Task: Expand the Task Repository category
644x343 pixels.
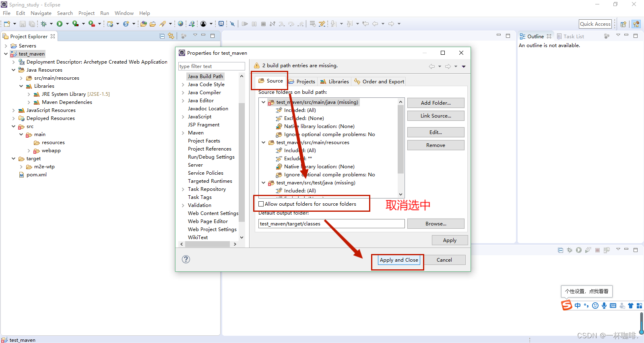Action: pyautogui.click(x=183, y=189)
